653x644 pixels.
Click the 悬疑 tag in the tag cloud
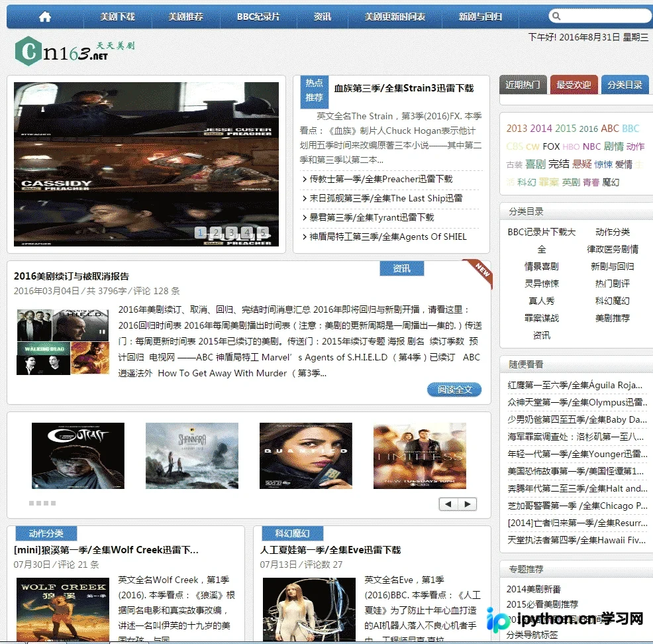click(x=581, y=164)
